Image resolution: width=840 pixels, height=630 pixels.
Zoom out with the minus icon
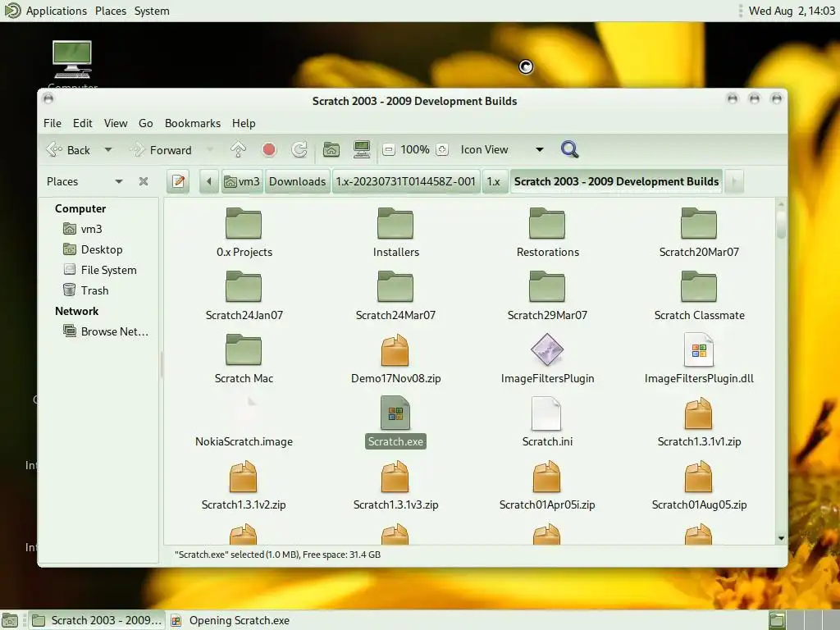coord(389,149)
